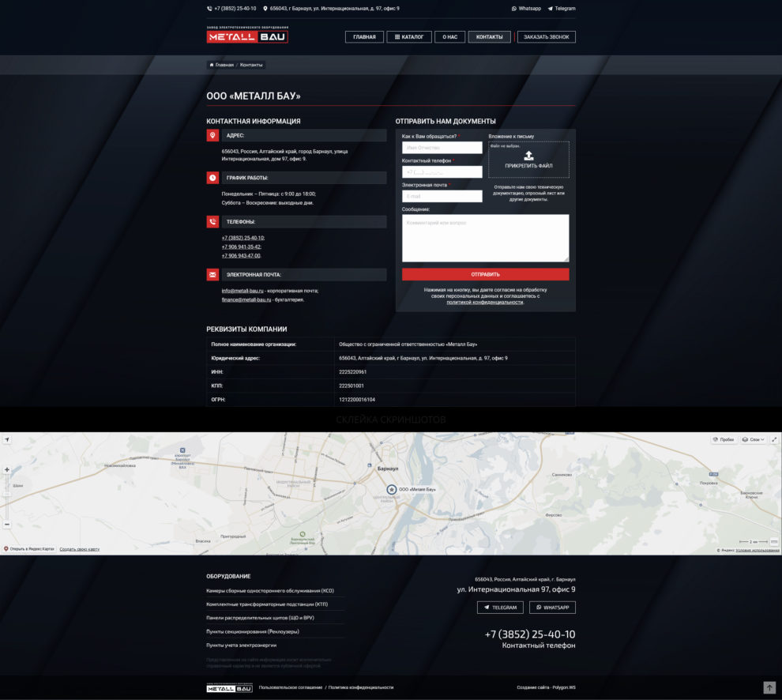Click footer phone number +7 (3852) 25-40-10

[530, 634]
